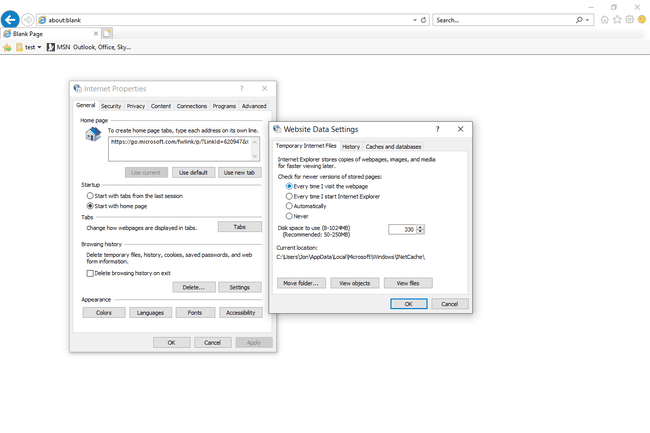Click the smiley feedback icon
Image resolution: width=650 pixels, height=433 pixels.
(642, 19)
